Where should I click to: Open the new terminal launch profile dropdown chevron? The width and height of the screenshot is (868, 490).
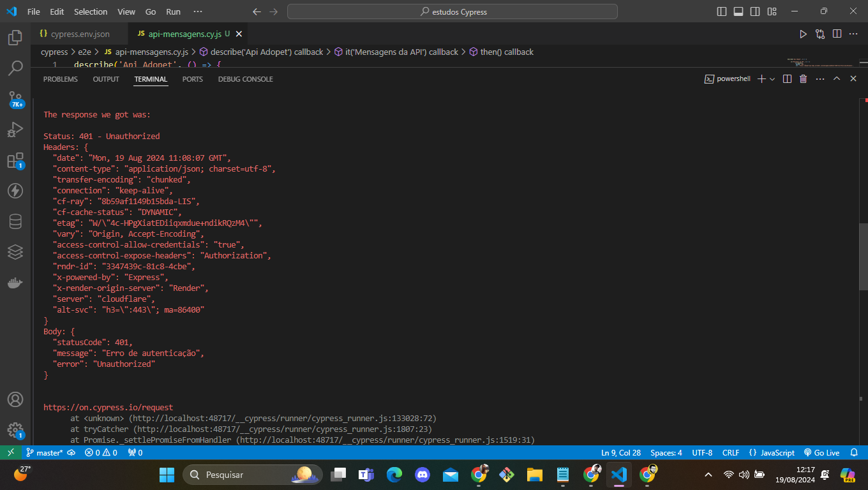coord(772,79)
